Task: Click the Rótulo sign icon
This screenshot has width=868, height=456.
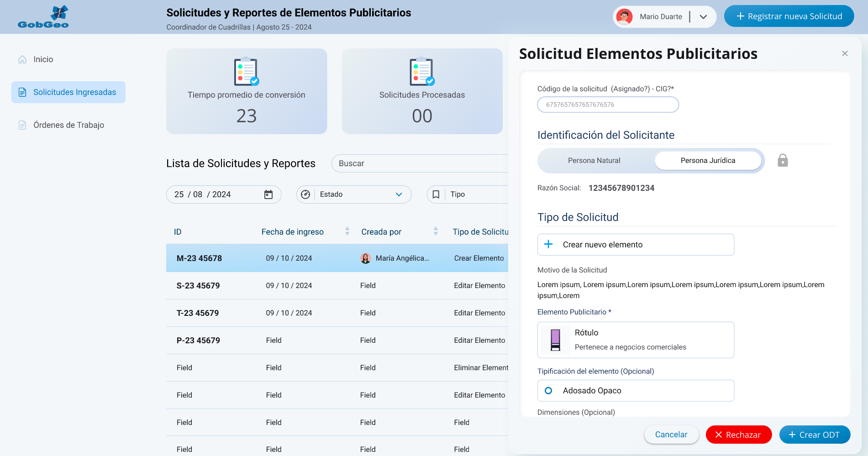Action: click(555, 340)
